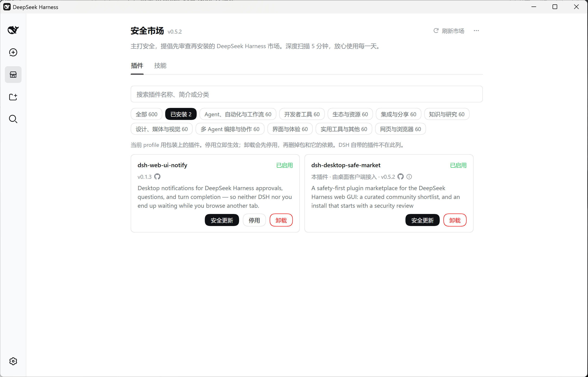Click 卸载 on dsh-web-ui-notify card
Screen dimensions: 588x377
(281, 220)
